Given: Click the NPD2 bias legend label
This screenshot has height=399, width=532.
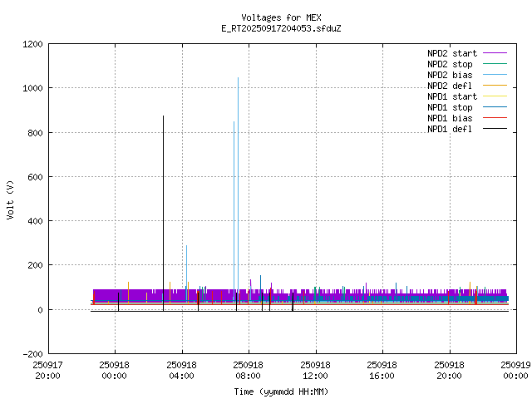Looking at the screenshot, I should point(450,75).
